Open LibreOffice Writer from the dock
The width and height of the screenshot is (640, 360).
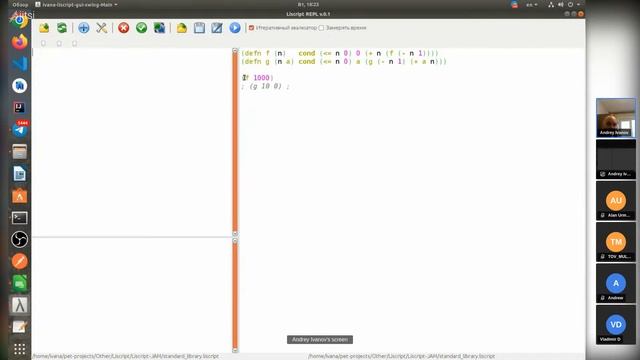[19, 174]
